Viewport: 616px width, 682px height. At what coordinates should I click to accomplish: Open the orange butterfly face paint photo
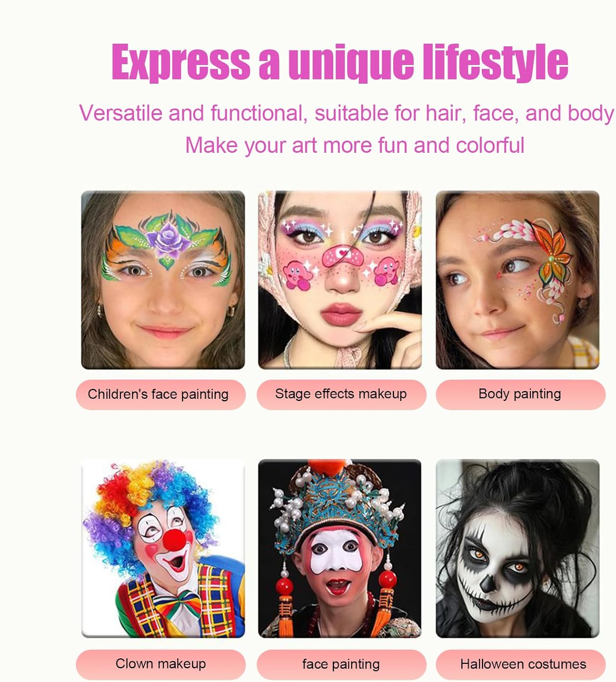517,280
